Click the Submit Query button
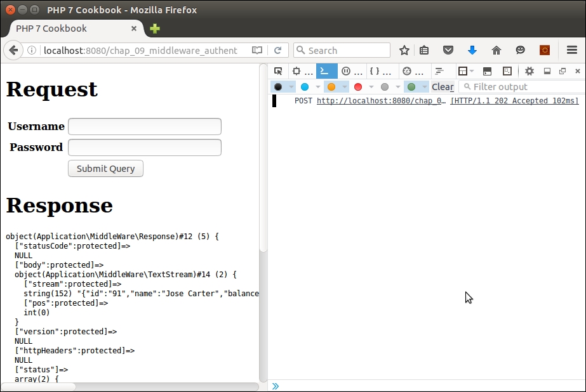Image resolution: width=586 pixels, height=392 pixels. 105,169
